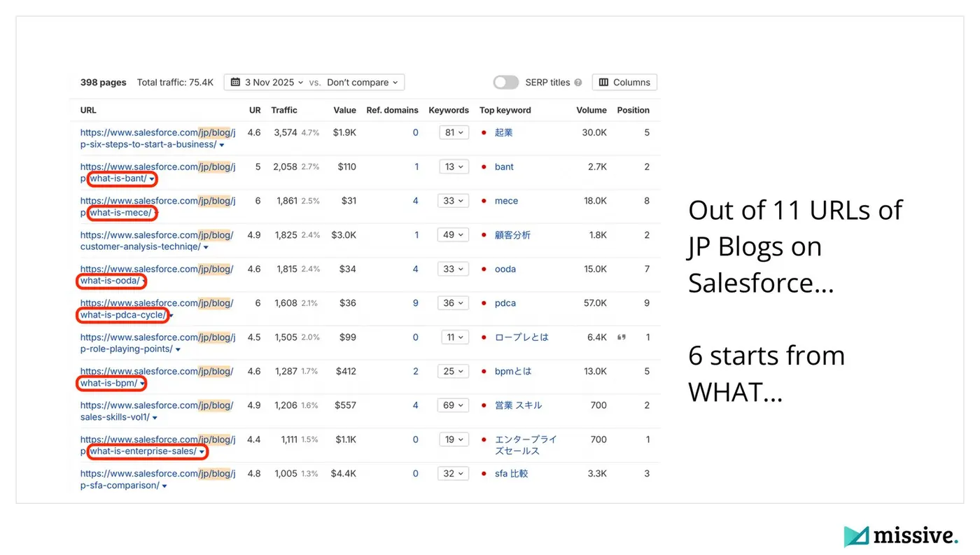Screen dimensions: 980x555
Task: Open the Don't compare dropdown
Action: pos(362,82)
